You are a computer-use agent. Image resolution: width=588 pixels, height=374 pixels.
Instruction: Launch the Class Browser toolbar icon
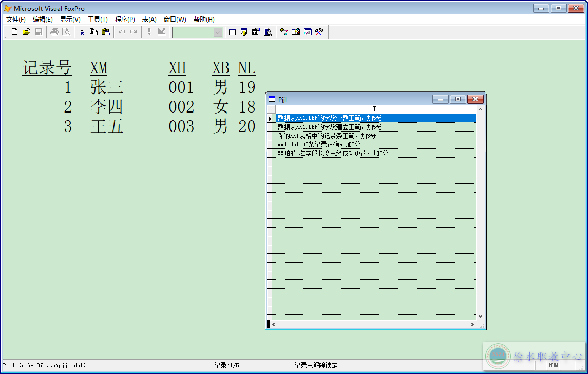tap(284, 32)
